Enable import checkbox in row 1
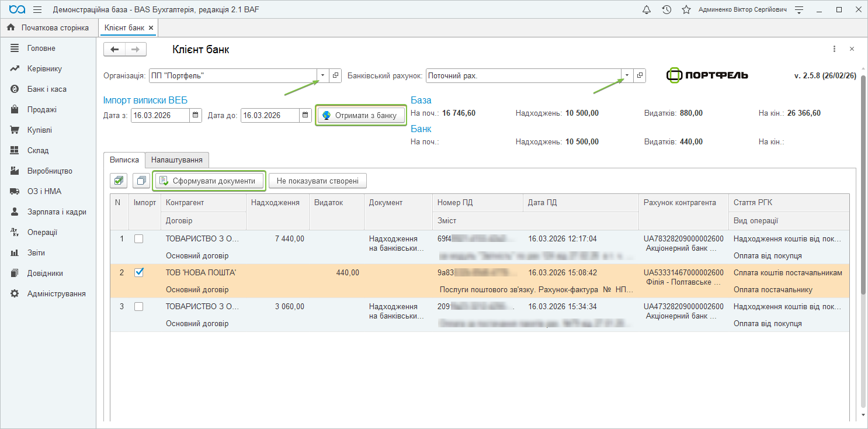 tap(139, 238)
